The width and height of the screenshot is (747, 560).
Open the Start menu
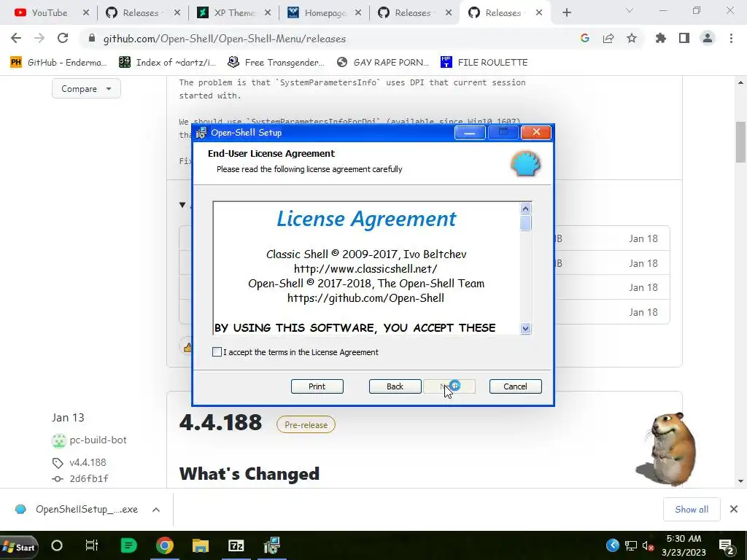click(19, 547)
